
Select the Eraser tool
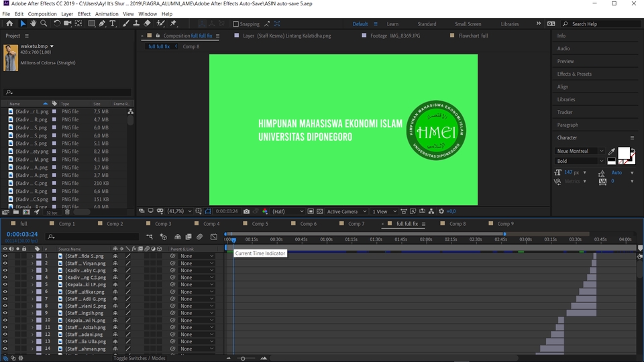(x=147, y=24)
